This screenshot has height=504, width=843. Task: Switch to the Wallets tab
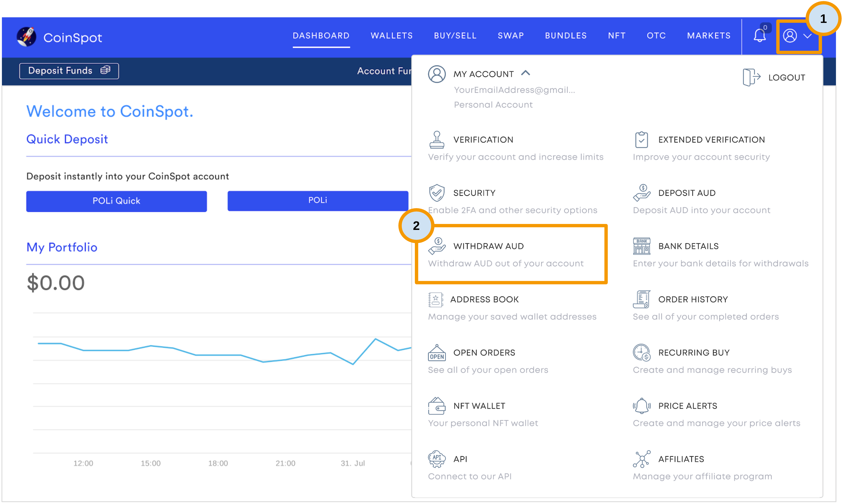pos(391,36)
